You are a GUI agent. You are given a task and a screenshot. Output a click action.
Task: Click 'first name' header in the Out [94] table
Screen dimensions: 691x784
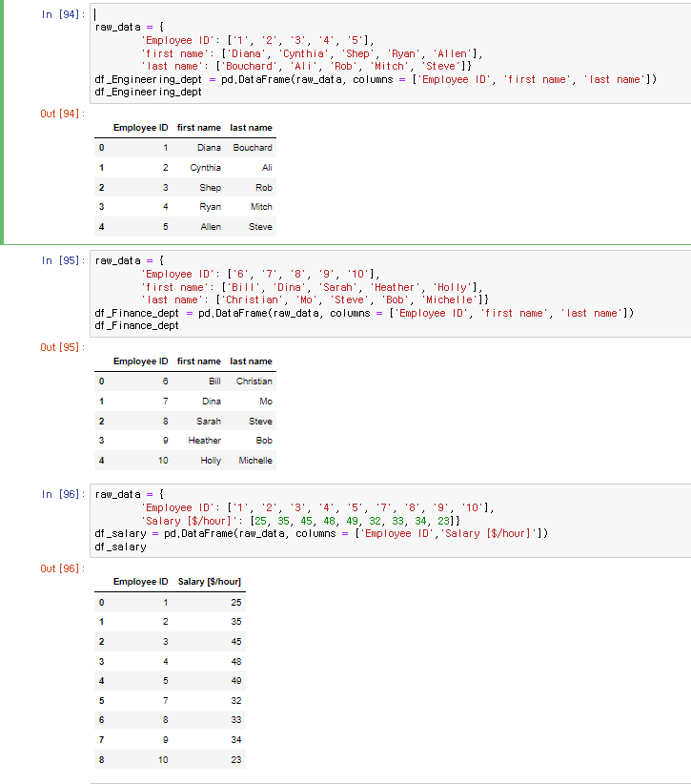[x=199, y=128]
